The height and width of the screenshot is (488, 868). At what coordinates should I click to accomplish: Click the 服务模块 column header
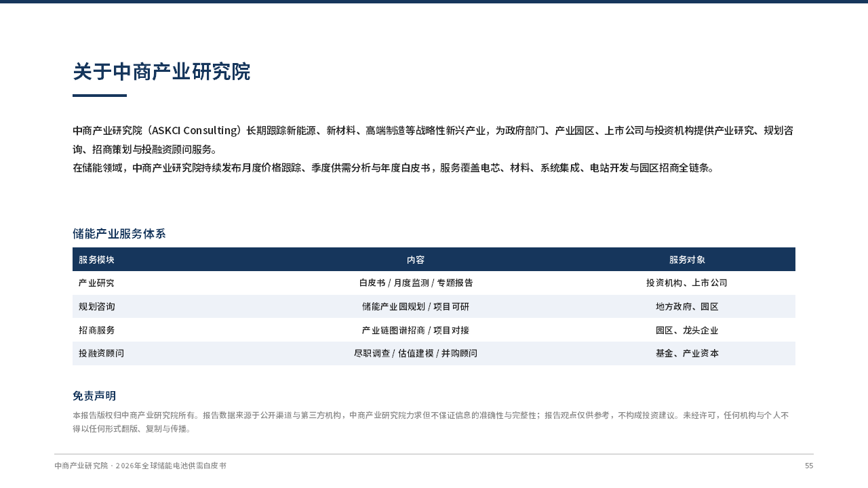(x=96, y=260)
